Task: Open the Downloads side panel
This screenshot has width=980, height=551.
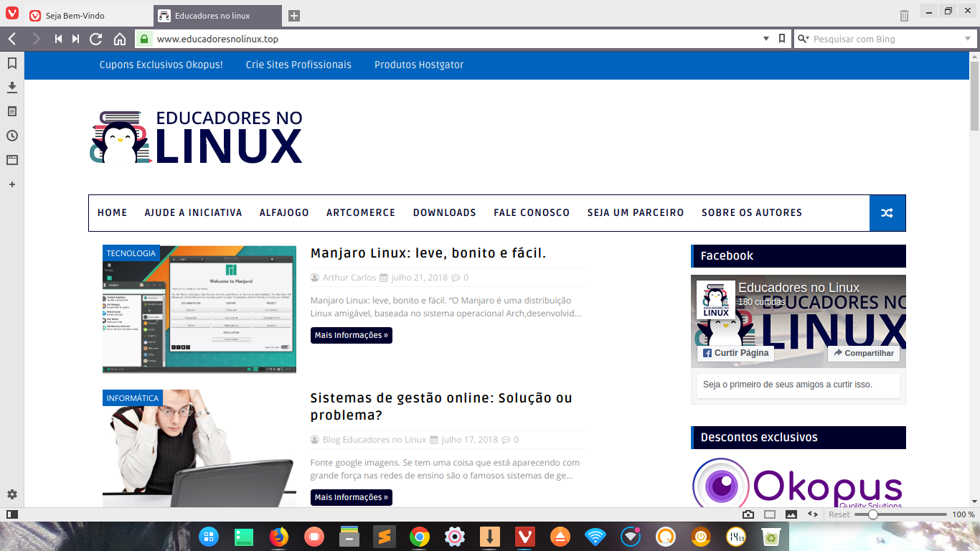Action: point(12,88)
